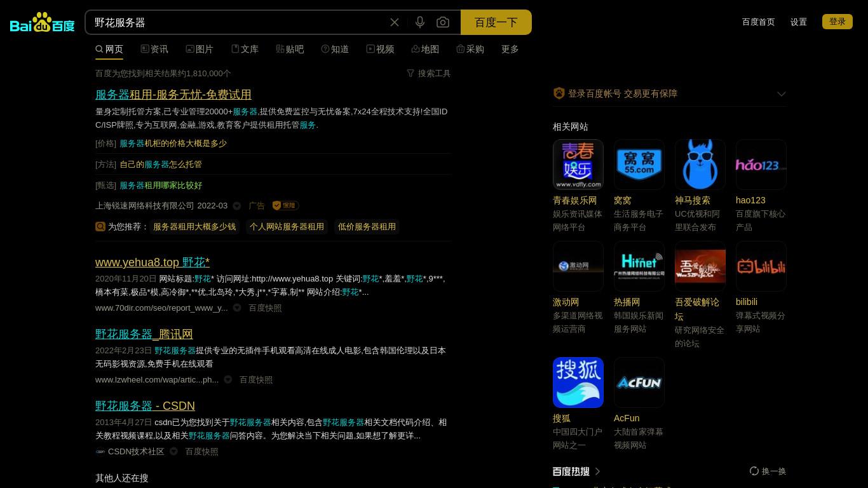
Task: Switch to the 资讯 tab
Action: pyautogui.click(x=154, y=49)
